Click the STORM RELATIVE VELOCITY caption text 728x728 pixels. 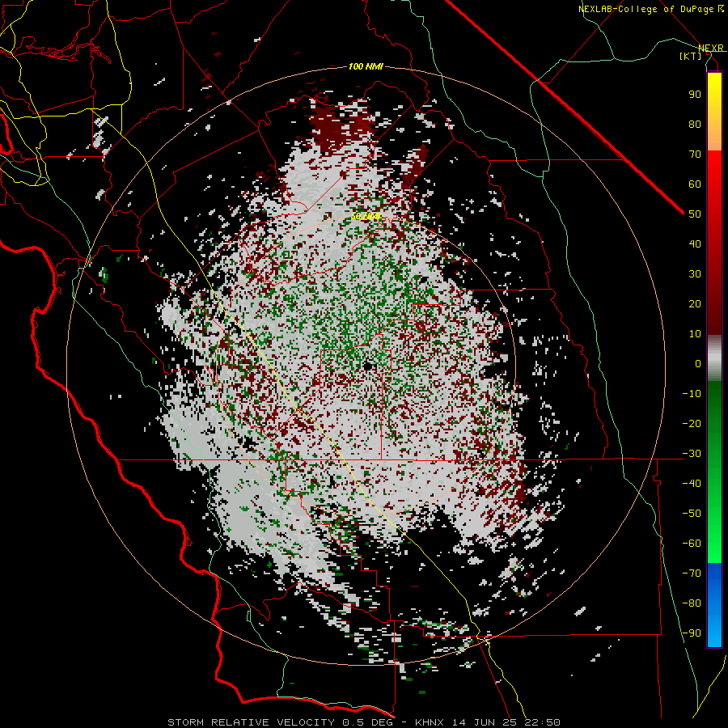[251, 722]
